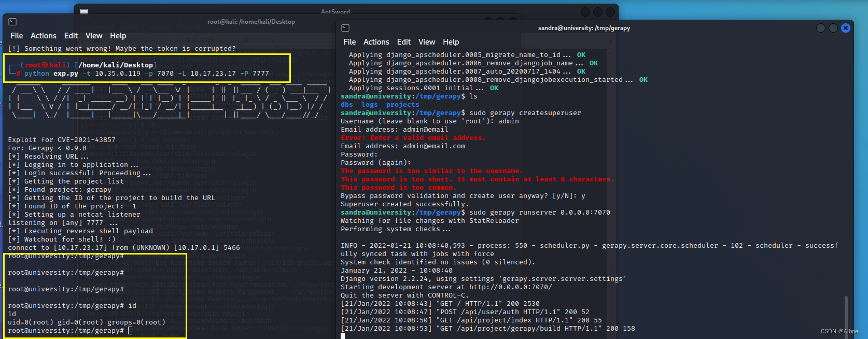
Task: Click 'Found project: gerapy' line
Action: click(x=60, y=190)
